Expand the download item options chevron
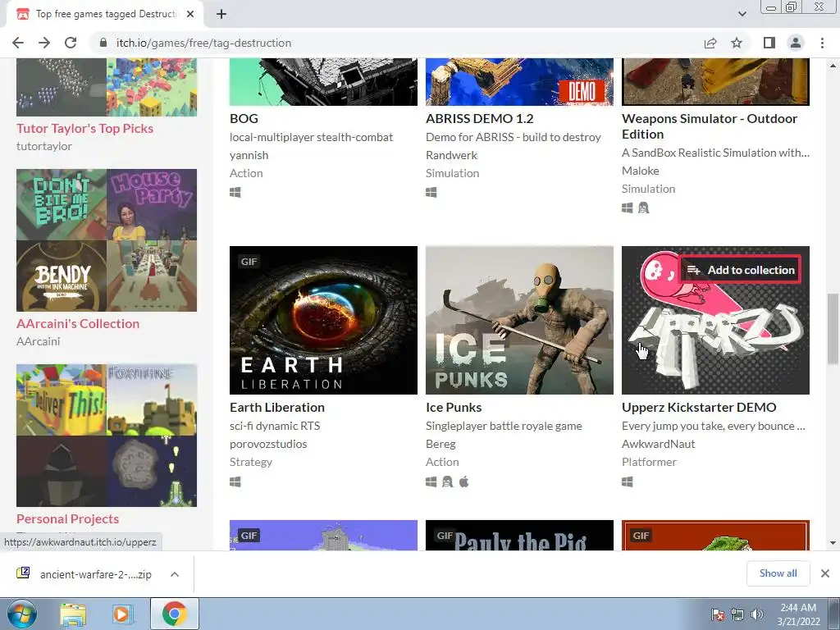Screen dimensions: 840x630 pos(175,574)
